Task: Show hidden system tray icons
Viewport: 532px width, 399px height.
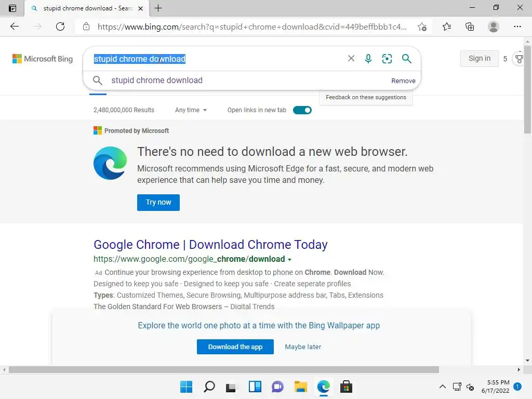Action: (x=443, y=387)
